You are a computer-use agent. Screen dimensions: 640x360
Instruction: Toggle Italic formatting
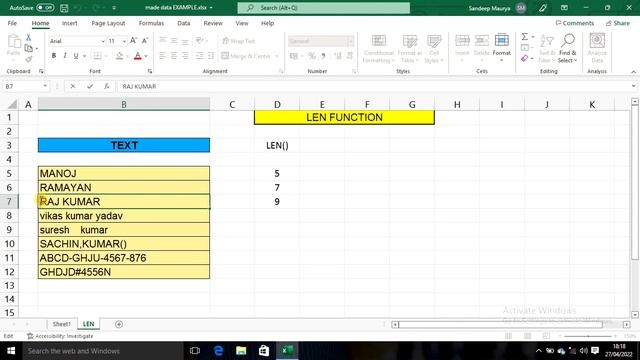pyautogui.click(x=64, y=56)
